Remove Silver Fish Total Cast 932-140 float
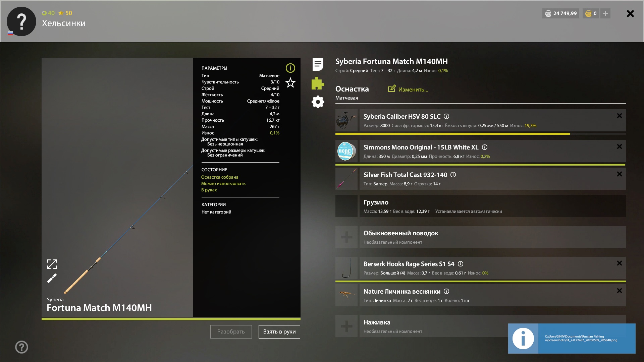The width and height of the screenshot is (644, 362). 620,174
